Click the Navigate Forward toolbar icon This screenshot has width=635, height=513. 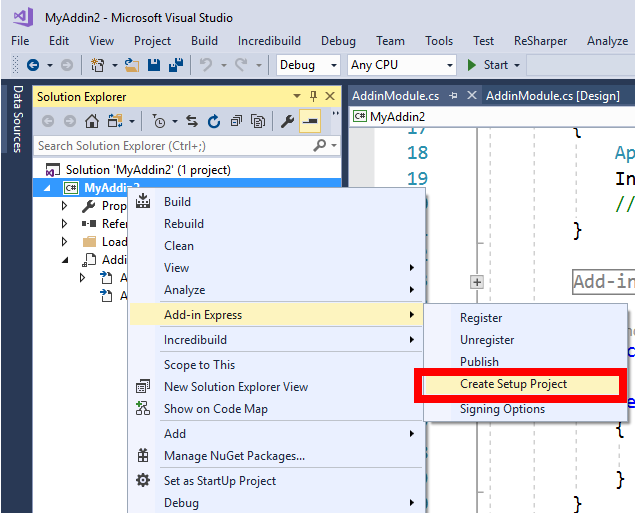(x=67, y=65)
